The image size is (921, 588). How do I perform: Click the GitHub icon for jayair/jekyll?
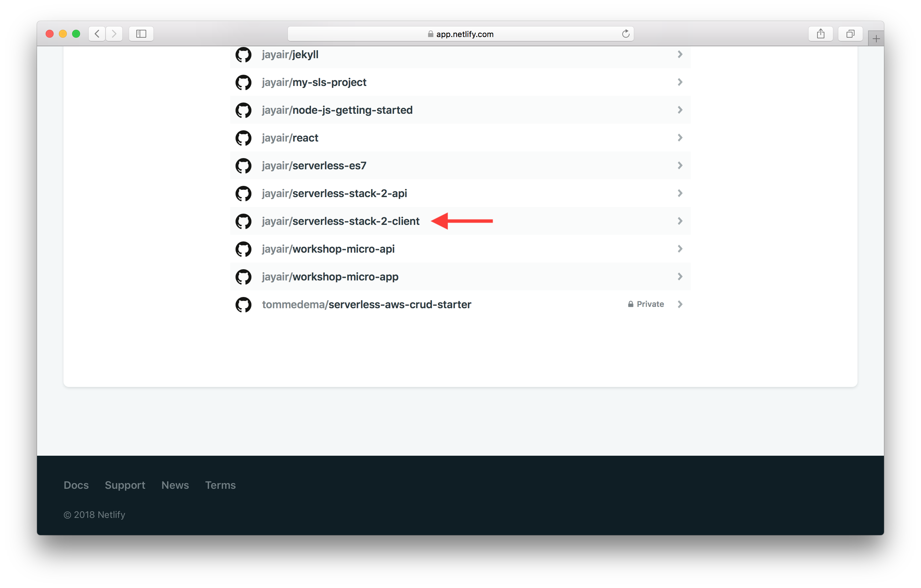(243, 55)
